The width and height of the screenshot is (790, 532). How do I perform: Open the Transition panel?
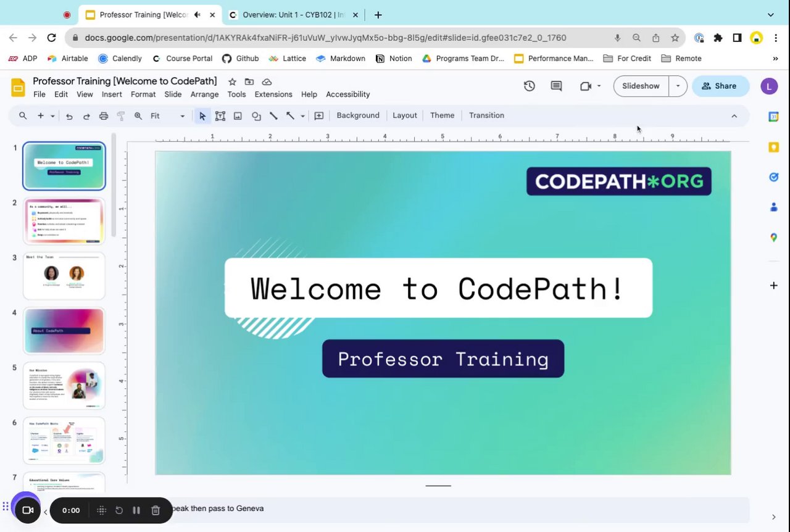click(x=486, y=115)
